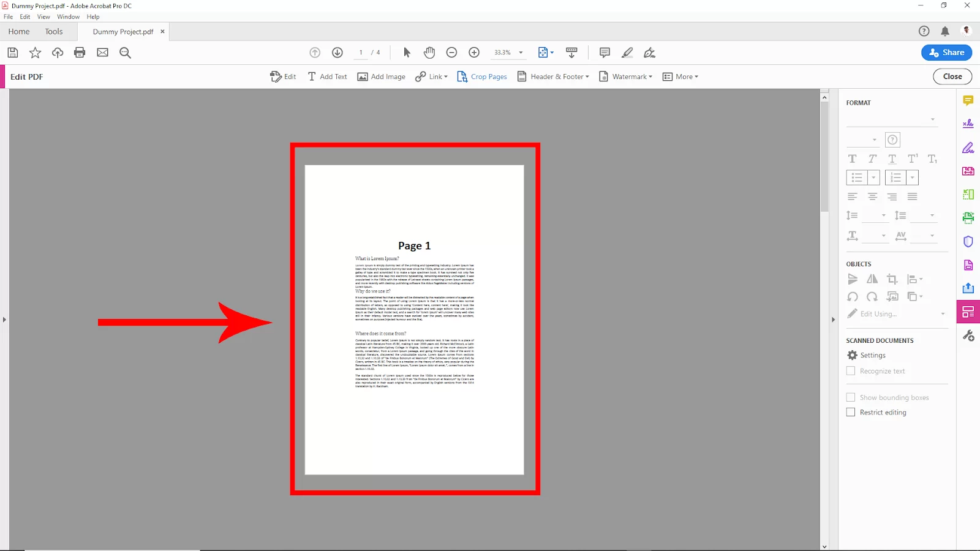The width and height of the screenshot is (980, 551).
Task: Send file by email icon
Action: click(102, 53)
